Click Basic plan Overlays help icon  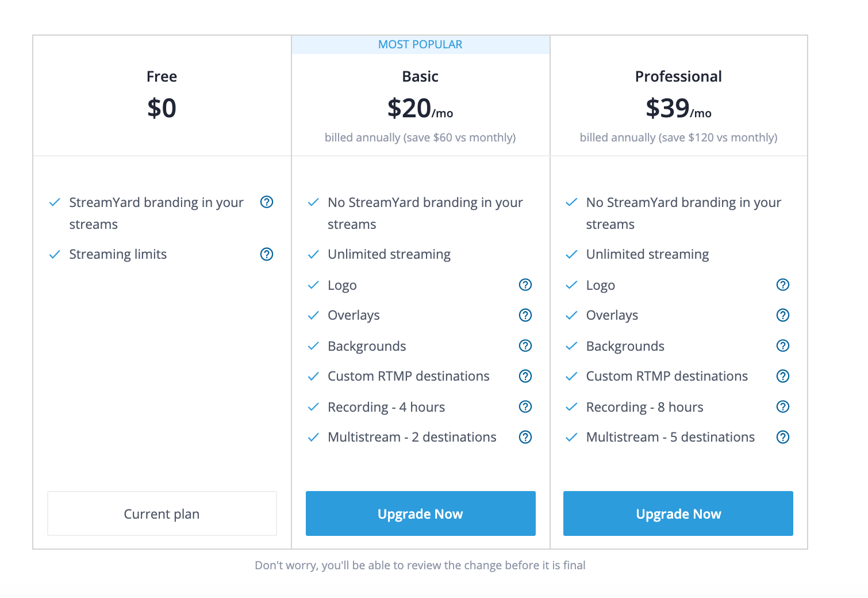click(x=525, y=315)
